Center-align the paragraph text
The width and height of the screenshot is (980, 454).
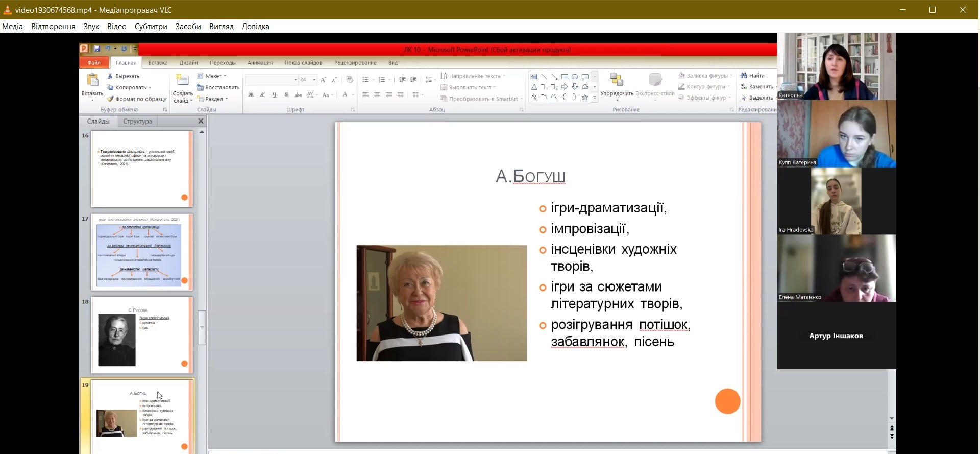(x=377, y=95)
